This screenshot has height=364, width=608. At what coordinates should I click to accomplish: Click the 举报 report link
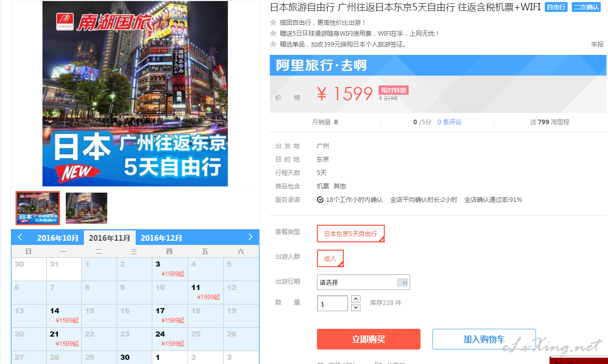597,45
